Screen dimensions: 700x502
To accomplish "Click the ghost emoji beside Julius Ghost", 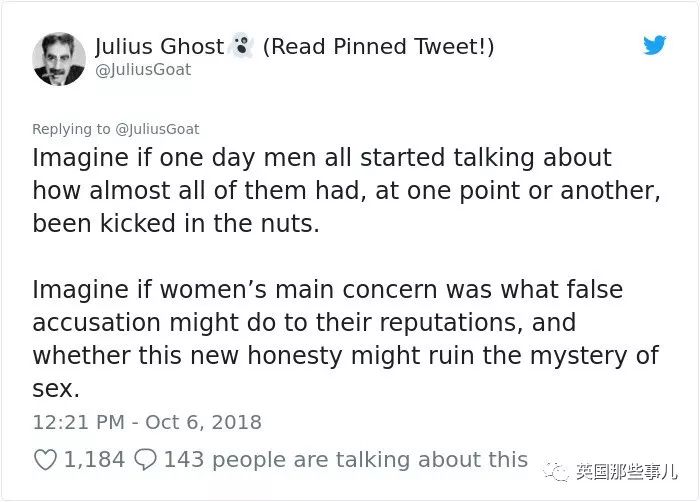I will pyautogui.click(x=242, y=46).
